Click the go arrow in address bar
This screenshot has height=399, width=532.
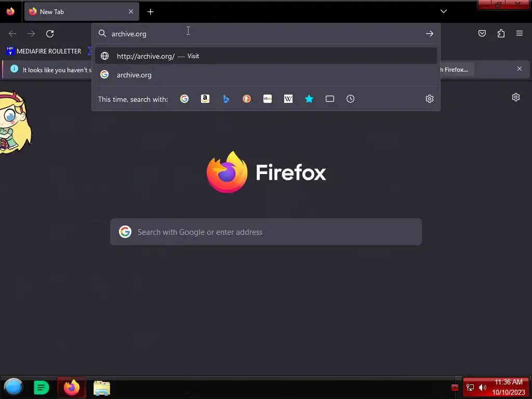point(430,34)
